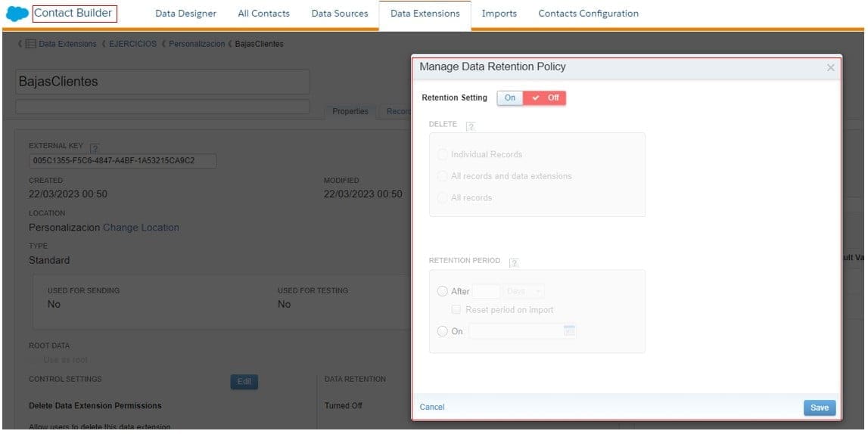This screenshot has width=868, height=434.
Task: Open the calendar date picker icon
Action: [569, 331]
